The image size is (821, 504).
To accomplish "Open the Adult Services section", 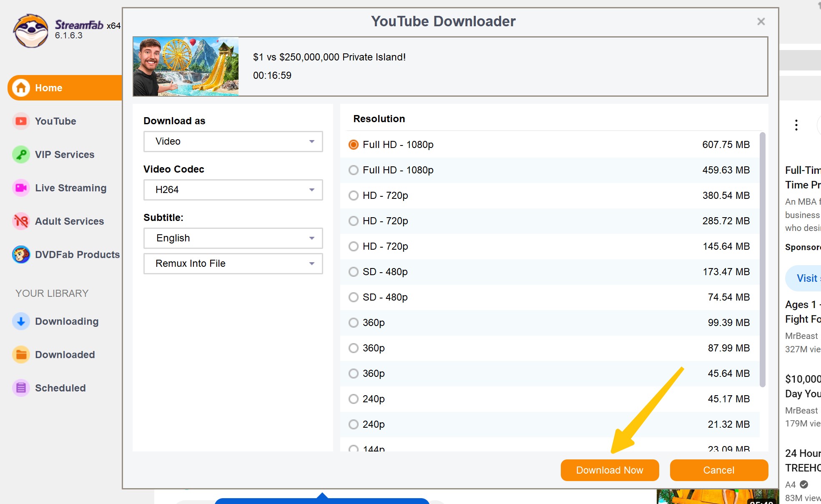I will click(x=69, y=221).
